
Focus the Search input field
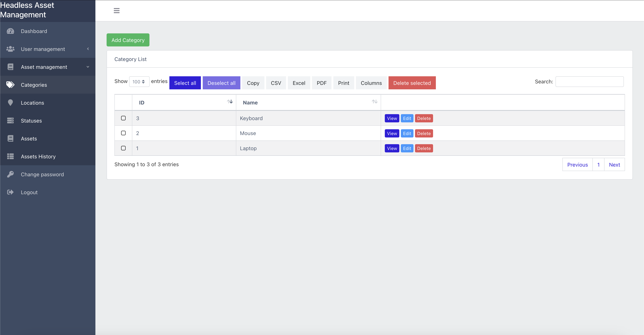(x=589, y=82)
